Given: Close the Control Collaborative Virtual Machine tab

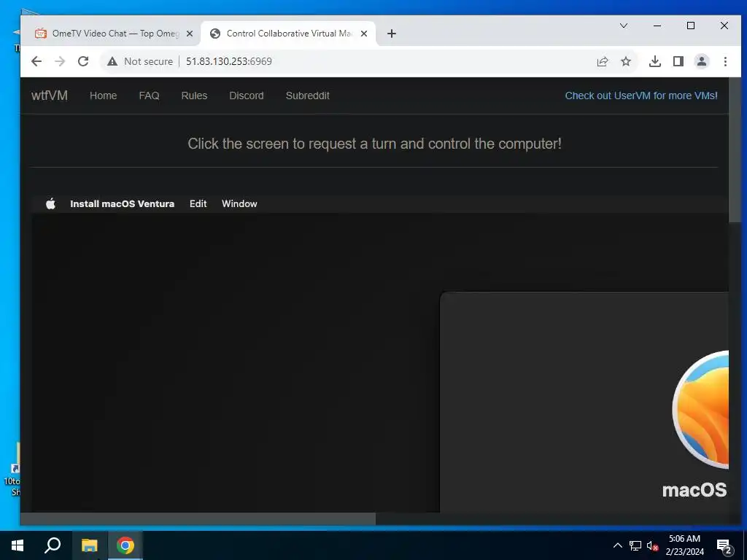Looking at the screenshot, I should point(364,34).
